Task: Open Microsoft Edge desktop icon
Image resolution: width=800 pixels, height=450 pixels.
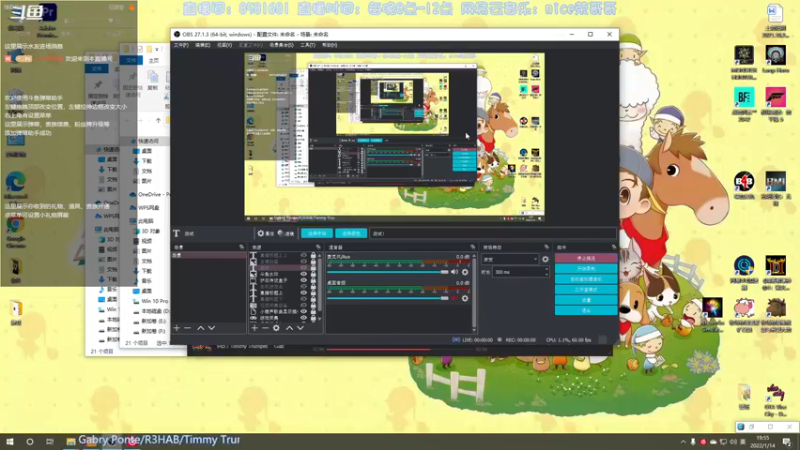Action: click(x=16, y=185)
